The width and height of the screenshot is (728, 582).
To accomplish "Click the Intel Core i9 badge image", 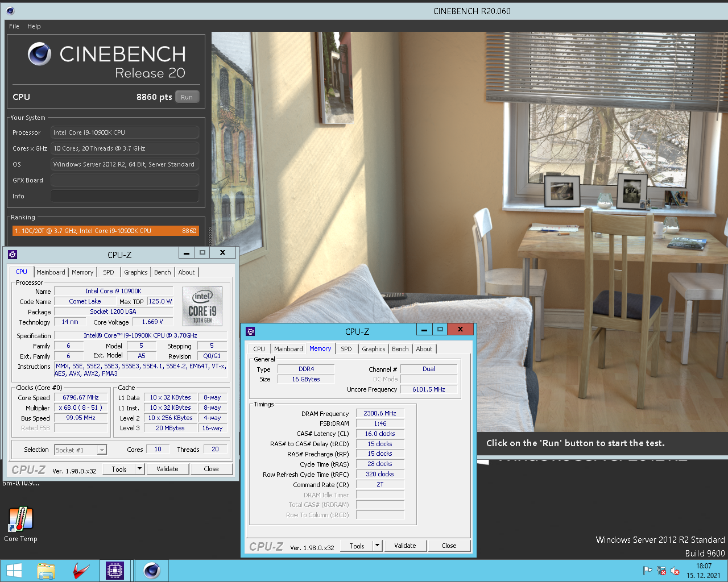I will (202, 306).
